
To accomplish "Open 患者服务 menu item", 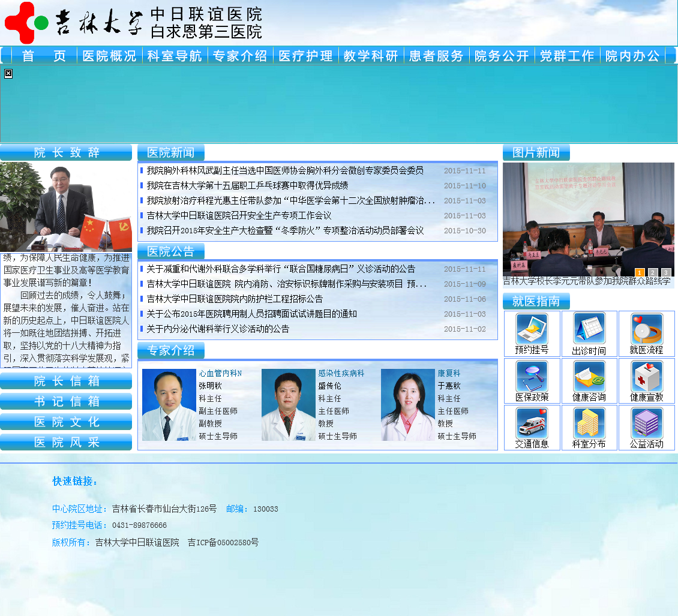I will [436, 56].
